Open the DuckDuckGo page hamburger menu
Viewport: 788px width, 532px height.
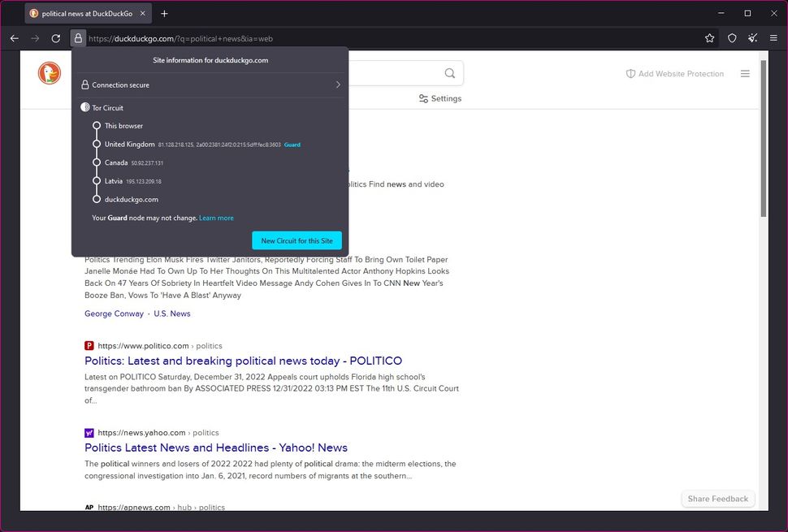[x=745, y=73]
